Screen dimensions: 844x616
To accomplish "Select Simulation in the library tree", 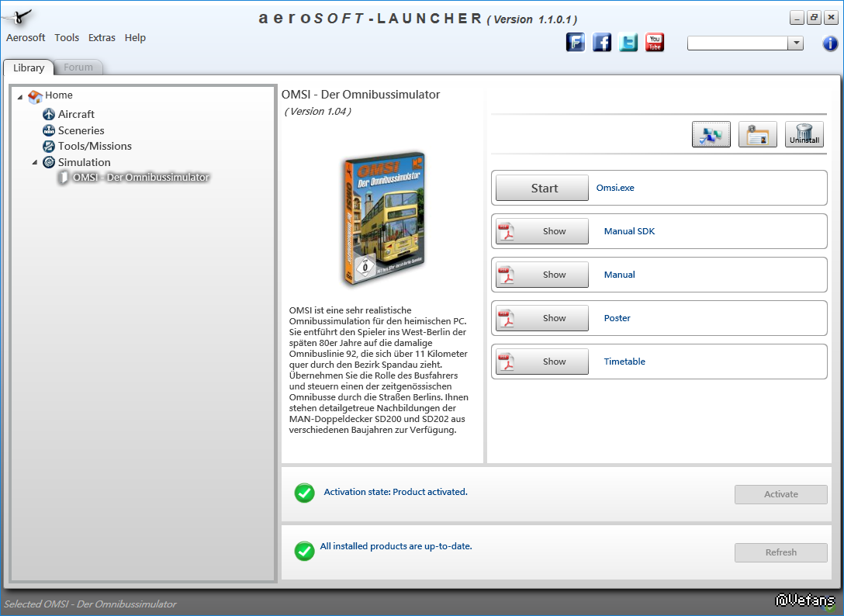I will pyautogui.click(x=84, y=162).
